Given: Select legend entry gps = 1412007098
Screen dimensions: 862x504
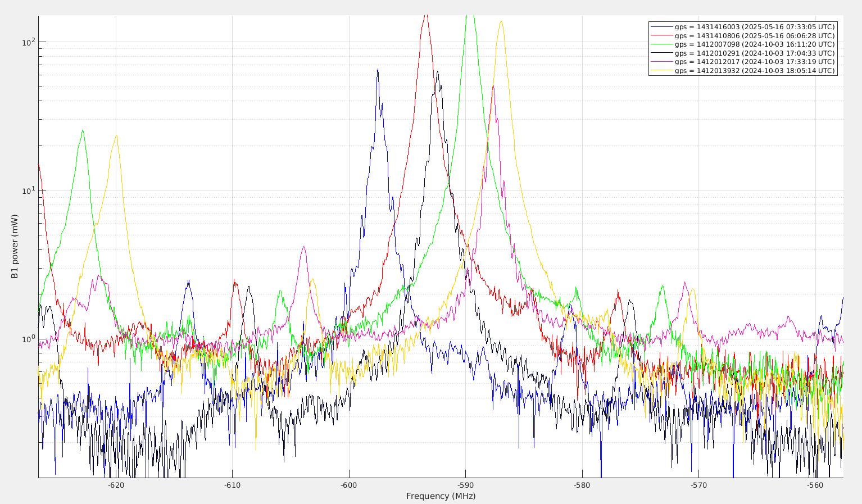Looking at the screenshot, I should (755, 44).
